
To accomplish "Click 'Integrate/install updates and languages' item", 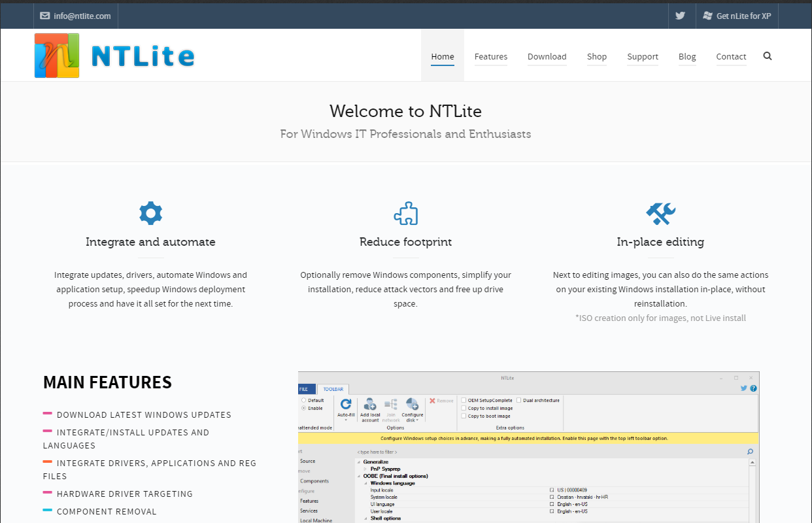I will tap(126, 439).
